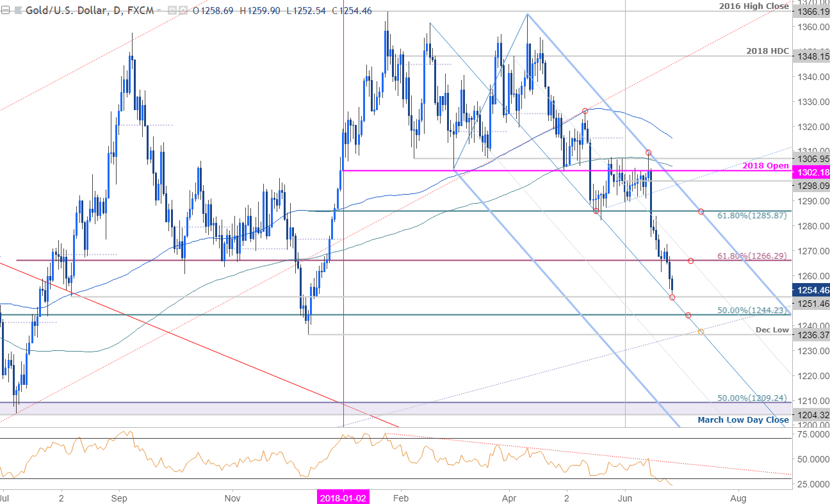Click the high value H1259.90
This screenshot has width=830, height=504.
tap(260, 11)
